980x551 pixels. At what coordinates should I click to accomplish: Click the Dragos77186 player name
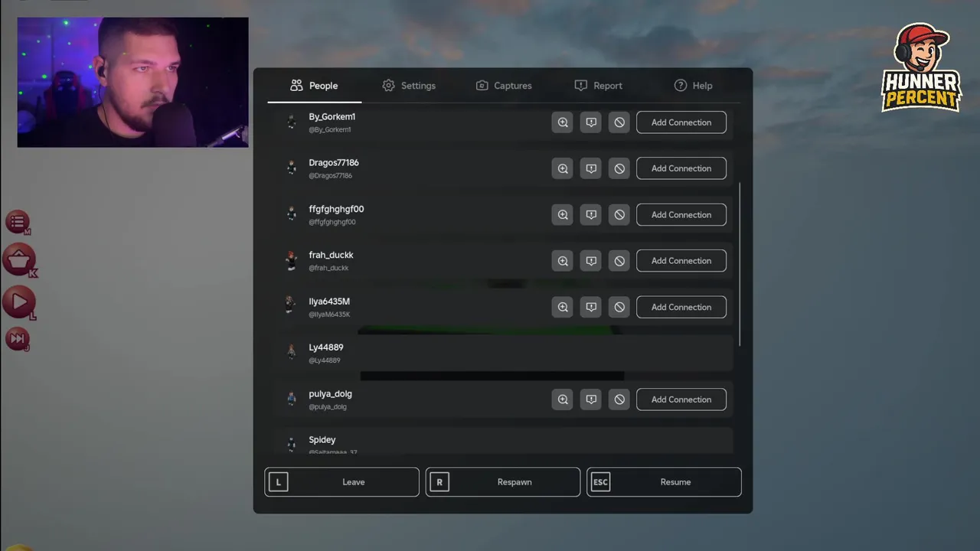click(x=334, y=163)
